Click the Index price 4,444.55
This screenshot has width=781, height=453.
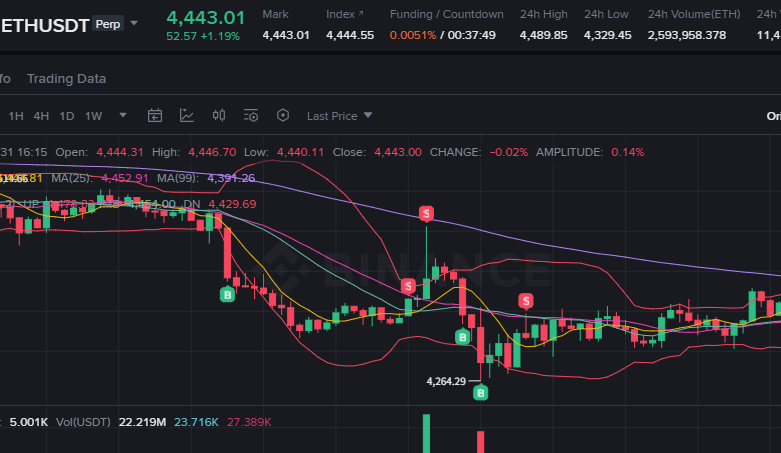tap(350, 35)
